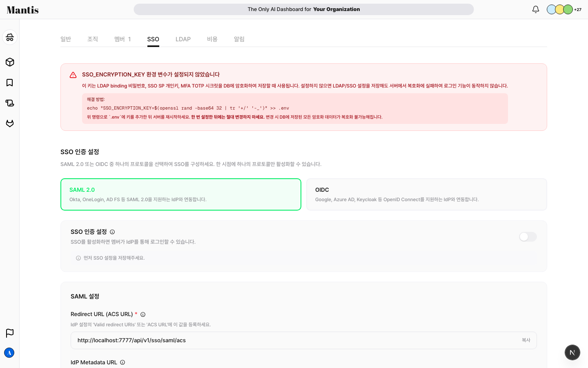
Task: Click the green member avatar circle
Action: coord(568,9)
